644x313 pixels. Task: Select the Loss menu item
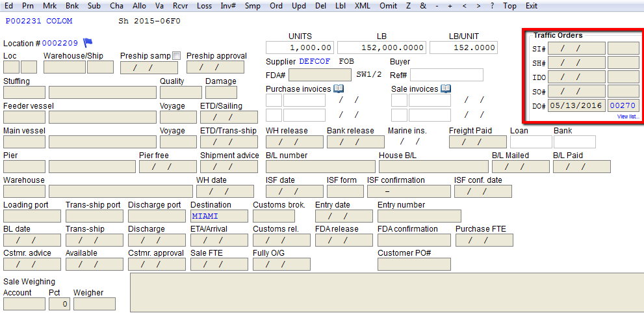point(204,6)
